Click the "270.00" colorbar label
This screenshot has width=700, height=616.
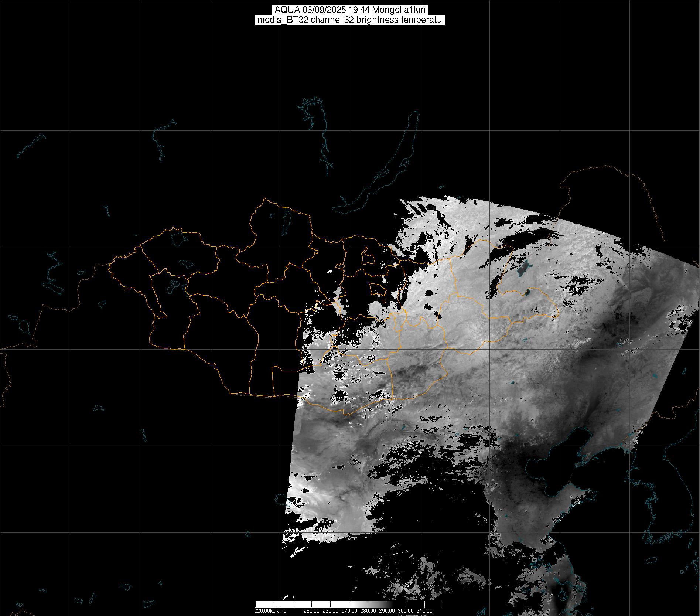click(x=350, y=611)
